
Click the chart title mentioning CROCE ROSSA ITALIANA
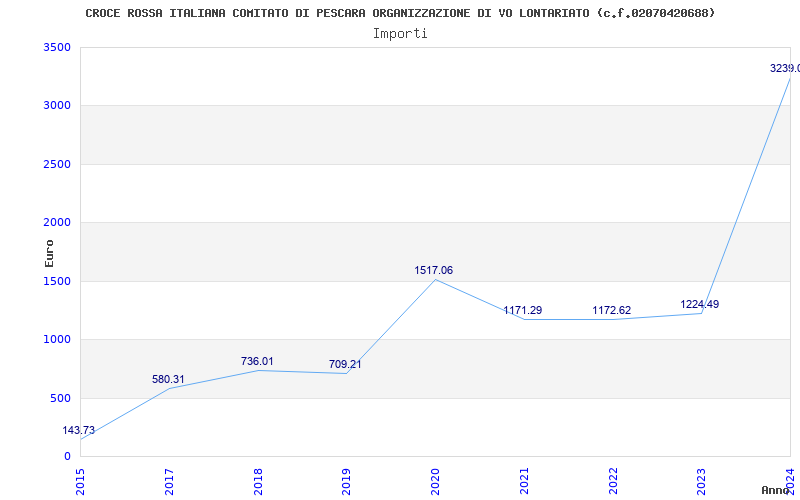click(400, 13)
